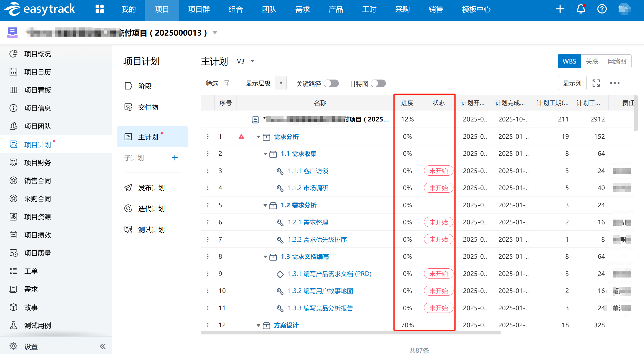Click the plus icon beside 子计划
This screenshot has height=354, width=644.
click(x=175, y=158)
